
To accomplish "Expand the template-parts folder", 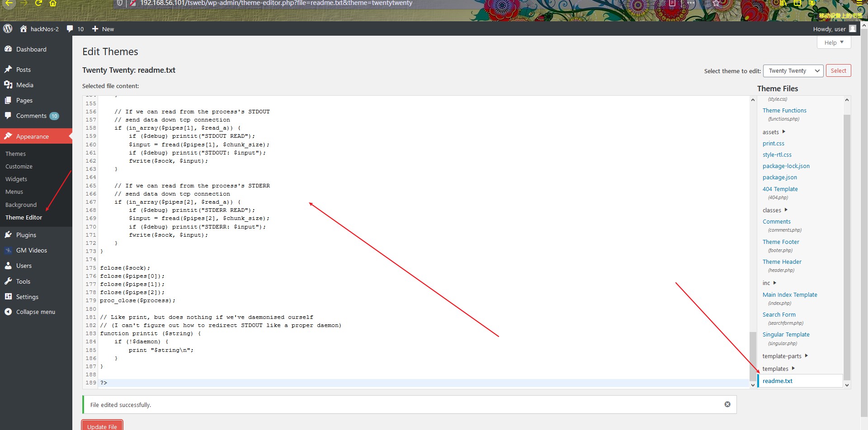I will coord(785,356).
